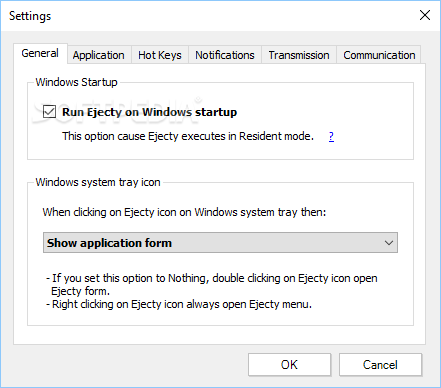441x388 pixels.
Task: Click the dropdown chevron arrow
Action: pos(389,243)
